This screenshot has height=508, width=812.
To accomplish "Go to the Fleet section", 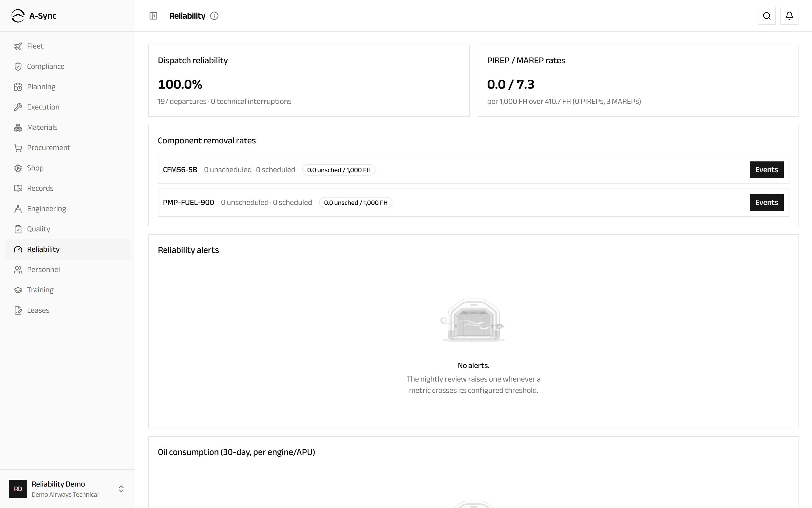I will [x=67, y=46].
